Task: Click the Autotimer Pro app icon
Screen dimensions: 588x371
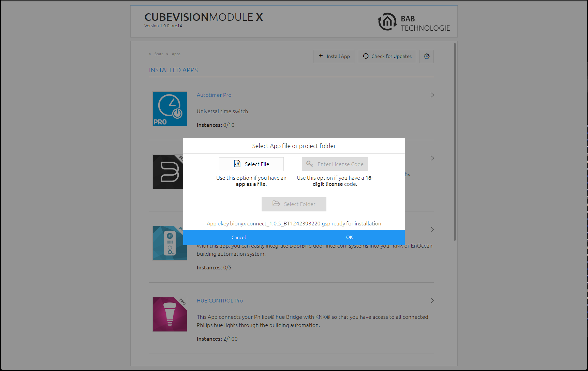Action: pyautogui.click(x=170, y=109)
